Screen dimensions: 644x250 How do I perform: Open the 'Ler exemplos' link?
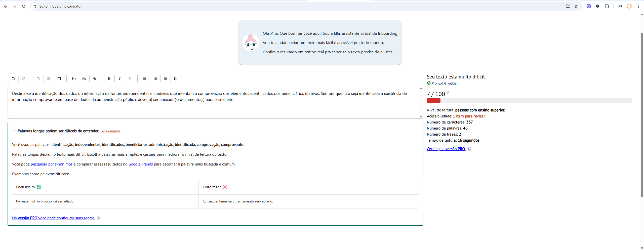point(110,131)
